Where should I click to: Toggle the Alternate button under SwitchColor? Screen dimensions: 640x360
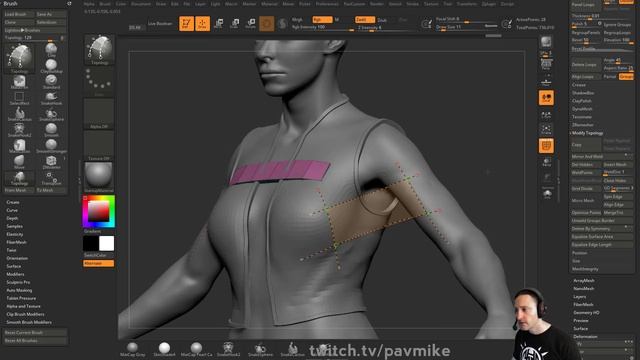(x=98, y=263)
